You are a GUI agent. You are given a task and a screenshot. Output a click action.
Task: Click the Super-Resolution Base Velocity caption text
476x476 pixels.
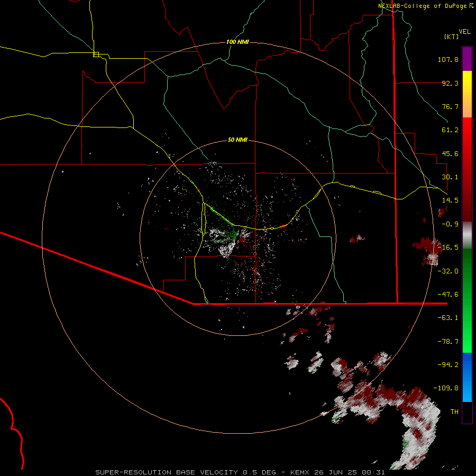coord(186,472)
